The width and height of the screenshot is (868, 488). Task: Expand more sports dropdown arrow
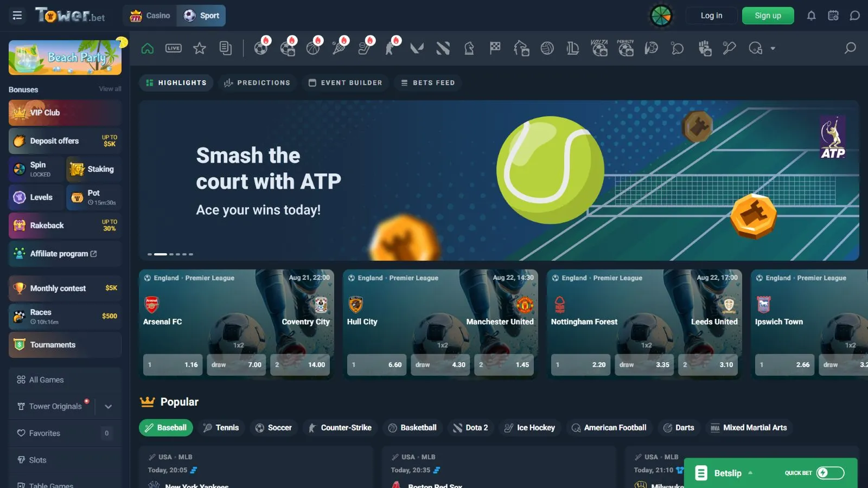tap(773, 48)
